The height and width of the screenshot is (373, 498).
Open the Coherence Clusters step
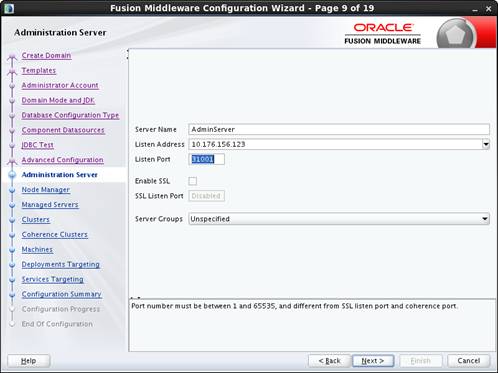[55, 234]
